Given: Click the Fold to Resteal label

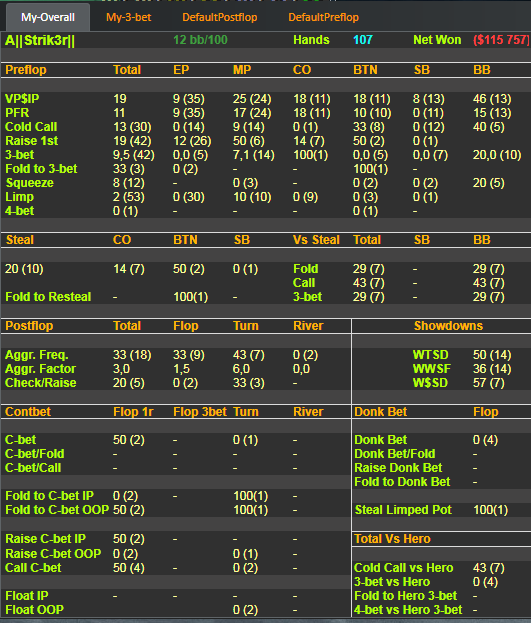Looking at the screenshot, I should pyautogui.click(x=48, y=297).
